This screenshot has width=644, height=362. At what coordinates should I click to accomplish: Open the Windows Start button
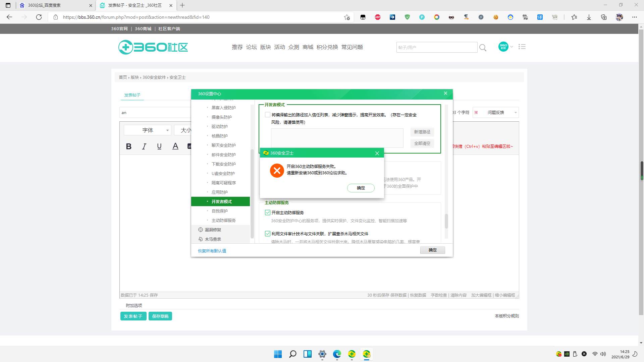coord(278,354)
